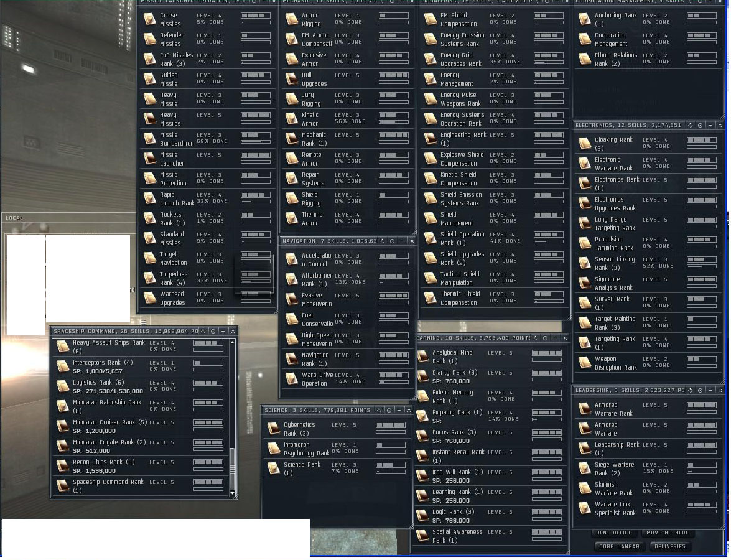Click the Spatial Awareness book icon
The height and width of the screenshot is (560, 731).
[x=423, y=536]
